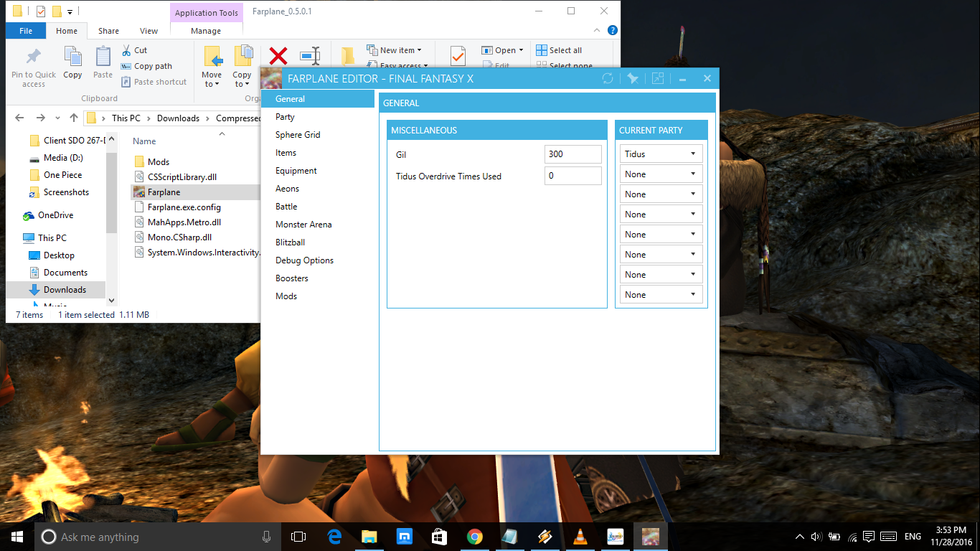Click the Copy icon in Explorer ribbon
Screen dimensions: 980x551
72,56
